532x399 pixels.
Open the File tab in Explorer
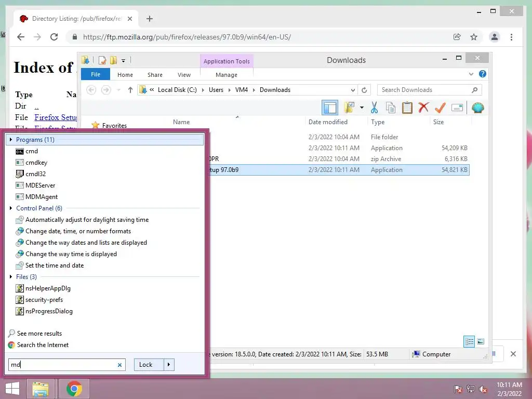point(96,74)
